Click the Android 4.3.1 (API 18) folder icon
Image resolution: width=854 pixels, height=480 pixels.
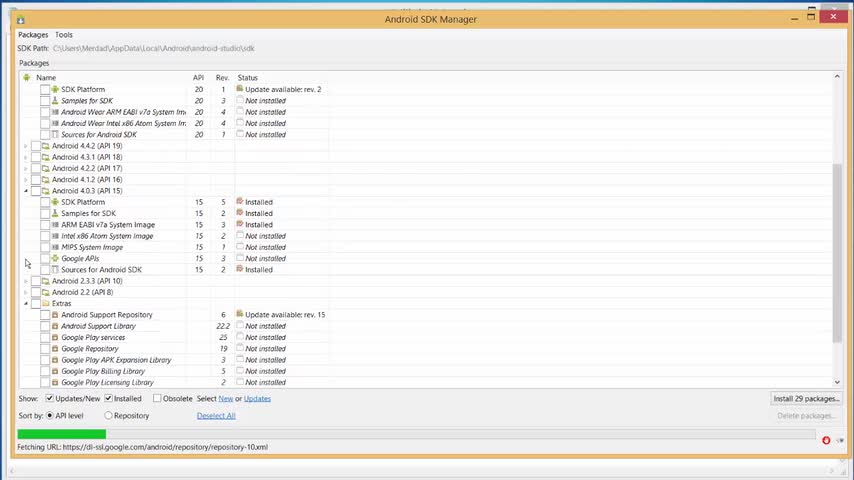pos(46,157)
